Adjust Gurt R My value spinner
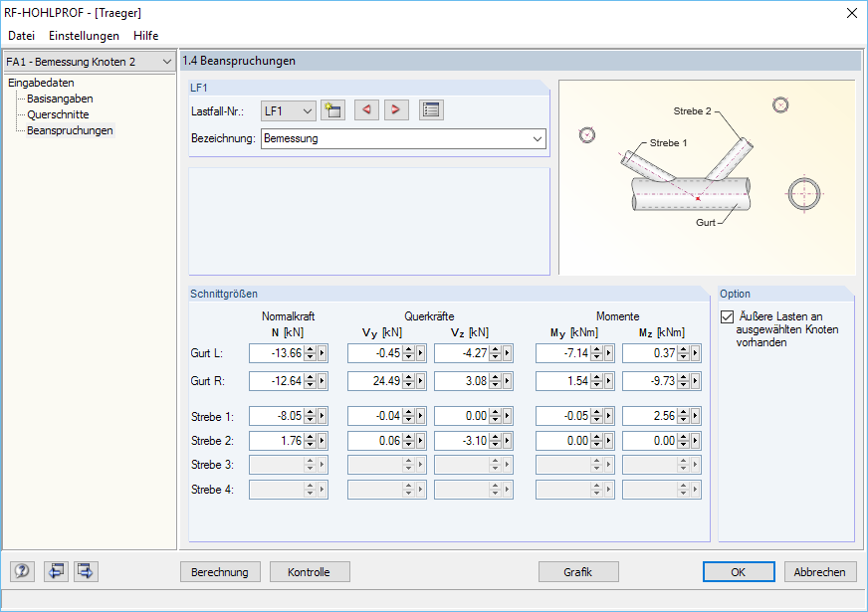The height and width of the screenshot is (612, 868). (x=596, y=381)
